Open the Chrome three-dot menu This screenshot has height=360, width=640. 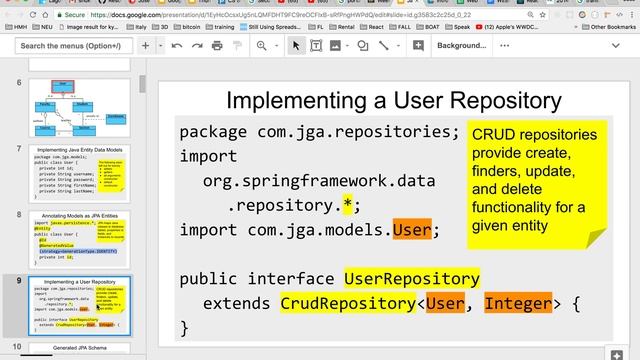[632, 15]
